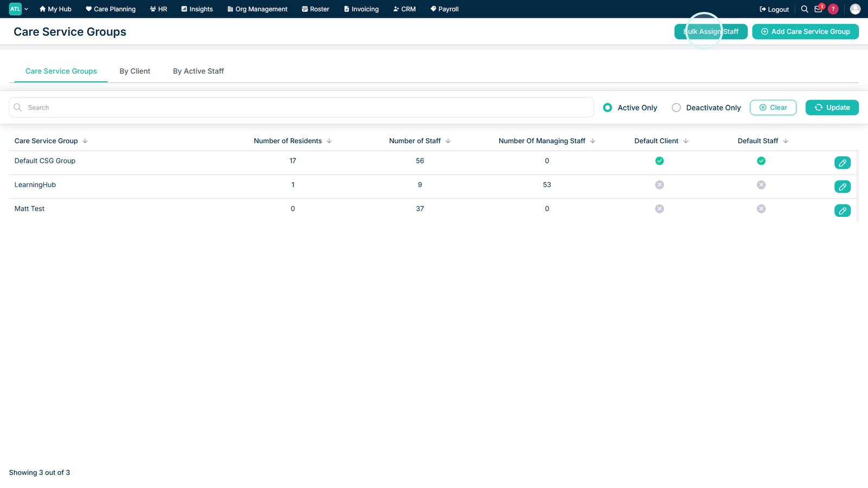
Task: Open the user profile avatar
Action: coord(855,9)
